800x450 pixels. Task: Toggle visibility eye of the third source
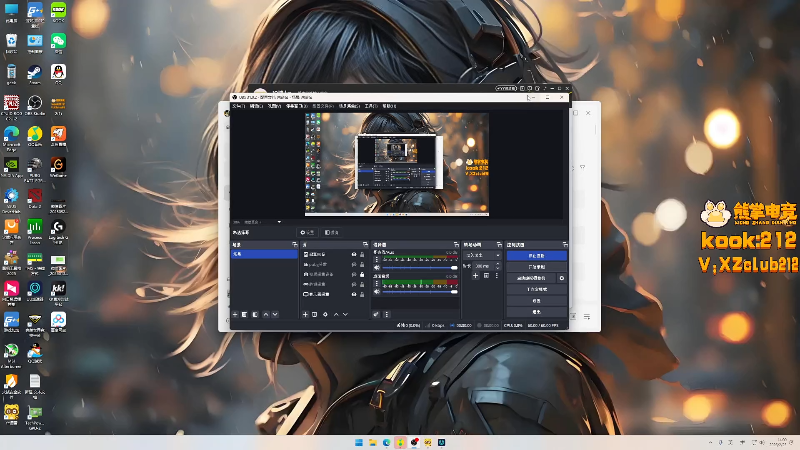point(354,274)
